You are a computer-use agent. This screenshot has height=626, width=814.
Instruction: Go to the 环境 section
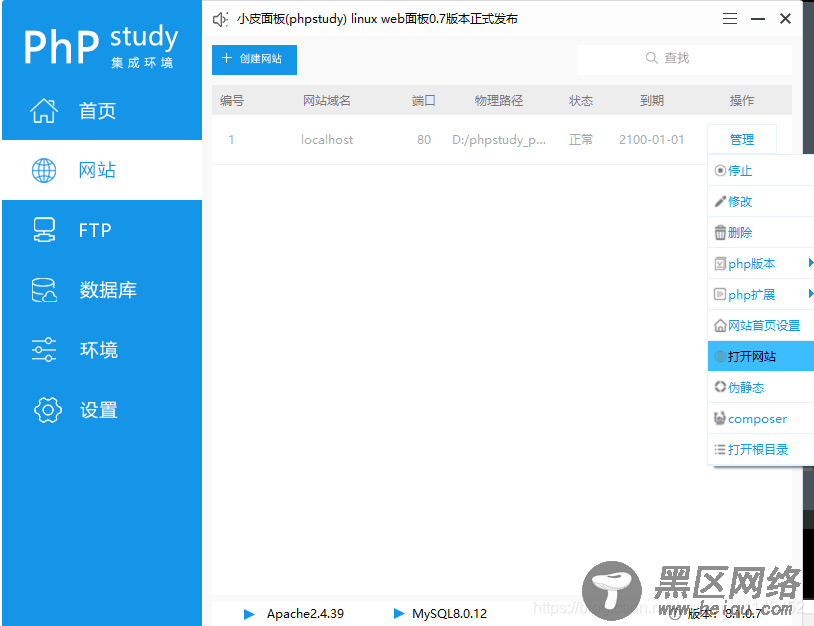102,350
